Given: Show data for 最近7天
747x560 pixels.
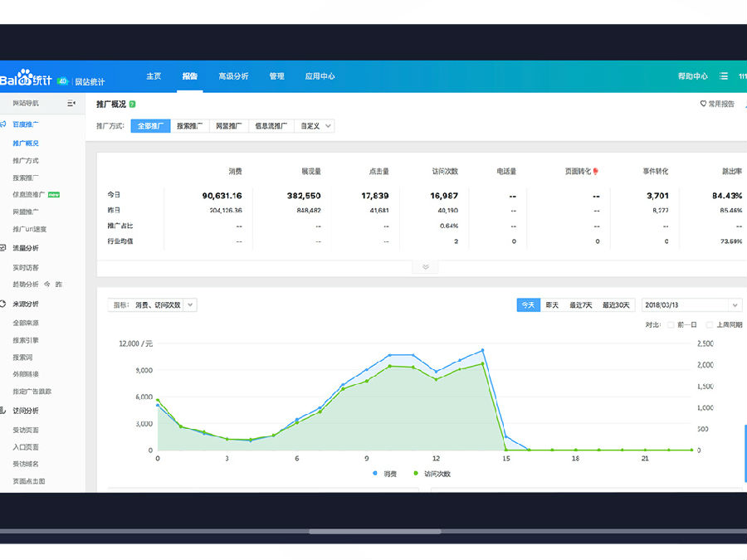Looking at the screenshot, I should [x=581, y=305].
